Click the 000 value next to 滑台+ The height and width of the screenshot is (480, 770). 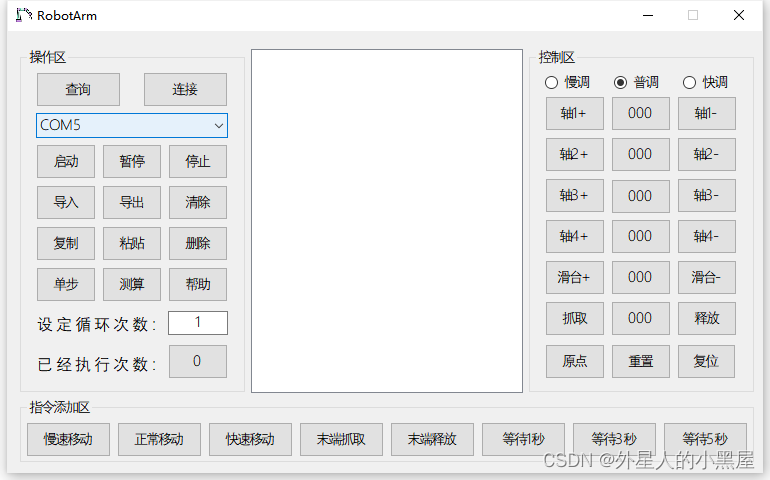pos(640,277)
